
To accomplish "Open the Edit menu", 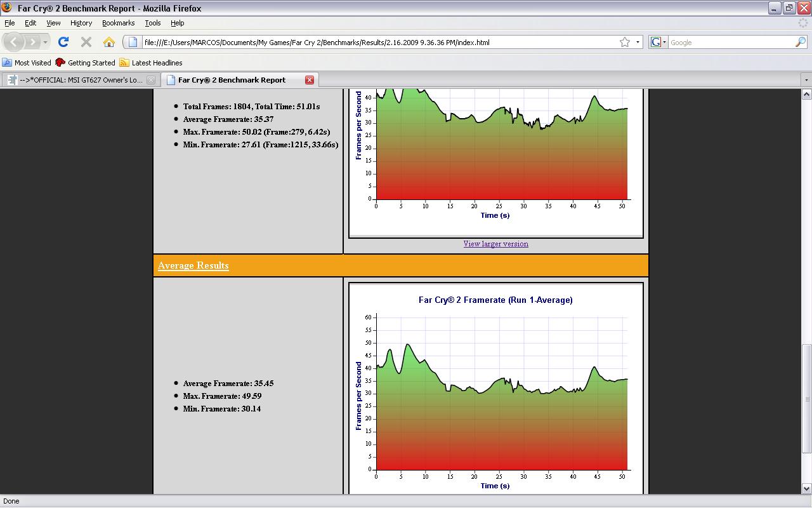I will coord(30,23).
